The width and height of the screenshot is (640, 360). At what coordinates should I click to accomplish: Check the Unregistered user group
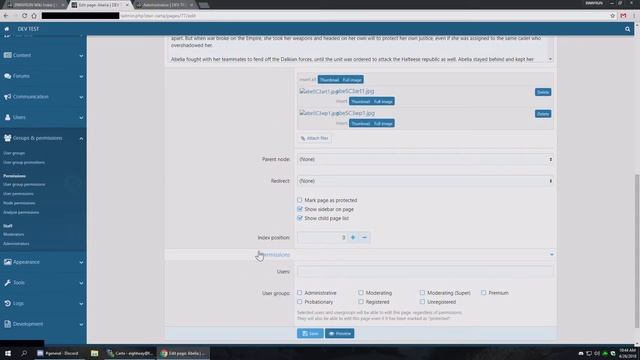pyautogui.click(x=422, y=302)
